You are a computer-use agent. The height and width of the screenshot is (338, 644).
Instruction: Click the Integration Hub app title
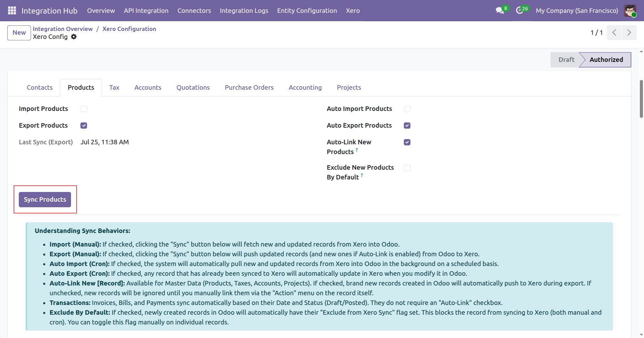[49, 11]
